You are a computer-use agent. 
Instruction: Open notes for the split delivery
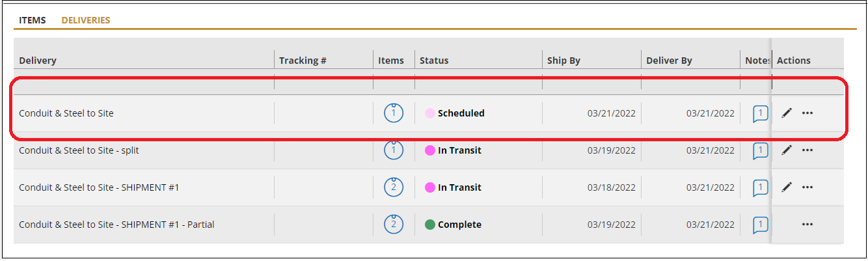[760, 151]
